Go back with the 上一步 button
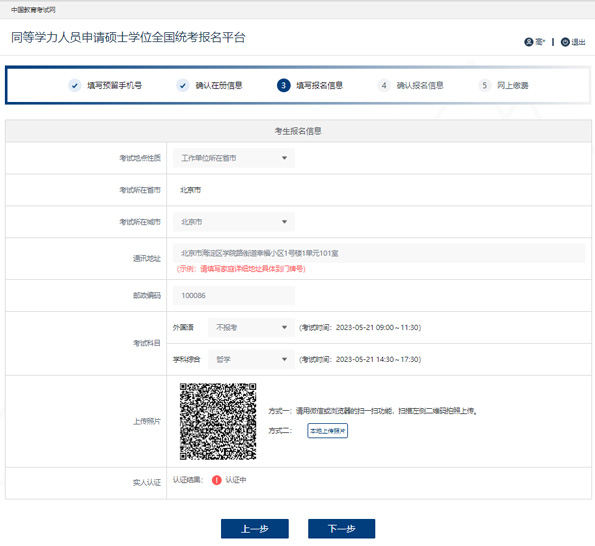Screen dimensions: 595x546 [x=255, y=529]
